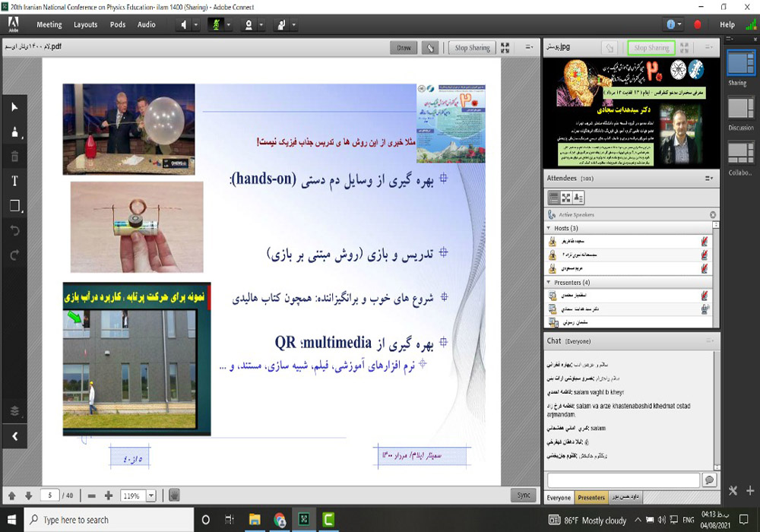Click the webcam icon in top bar
The image size is (760, 532).
click(248, 24)
